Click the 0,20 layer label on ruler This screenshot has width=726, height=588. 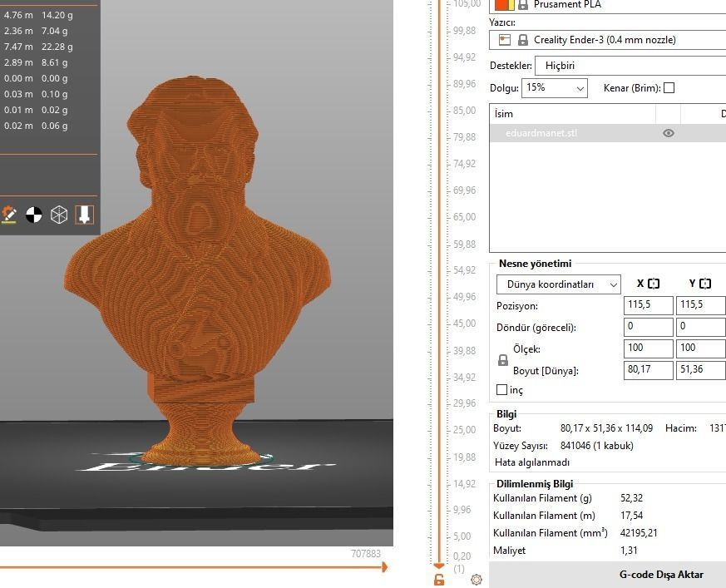pyautogui.click(x=462, y=556)
